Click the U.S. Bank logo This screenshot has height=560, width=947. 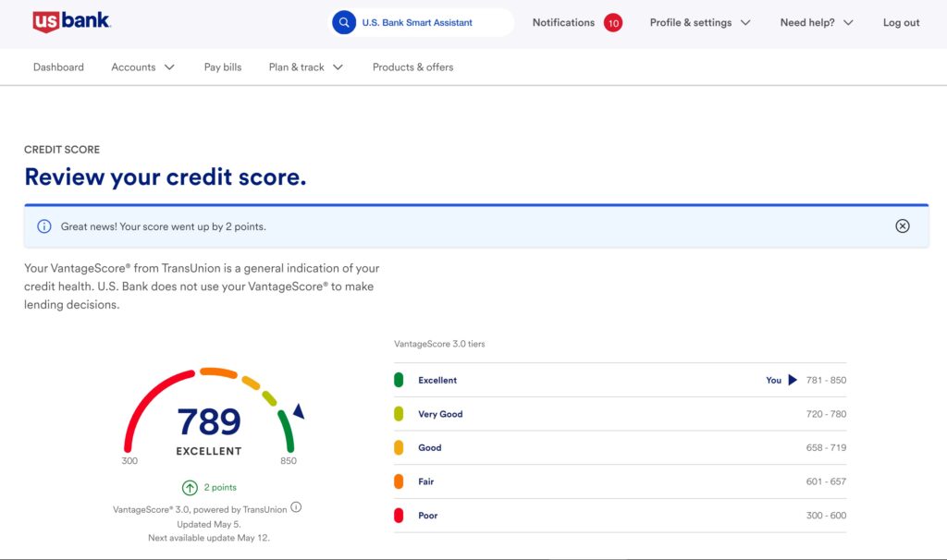71,22
